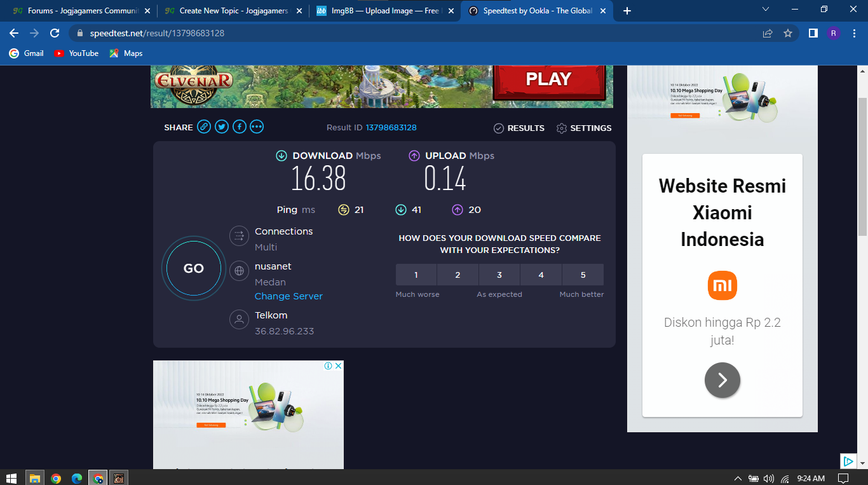Viewport: 868px width, 485px height.
Task: Switch to the Forums - Jogjagamers Community tab
Action: (81, 11)
